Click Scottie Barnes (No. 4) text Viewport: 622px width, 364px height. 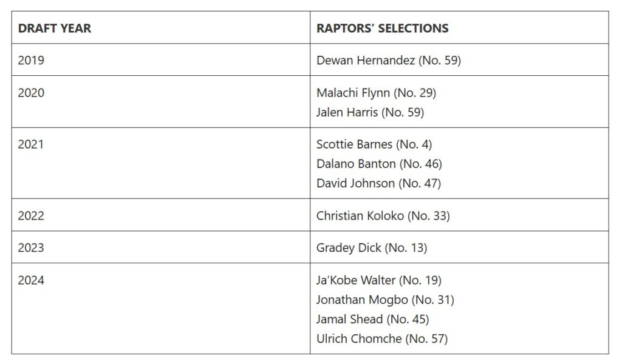374,144
